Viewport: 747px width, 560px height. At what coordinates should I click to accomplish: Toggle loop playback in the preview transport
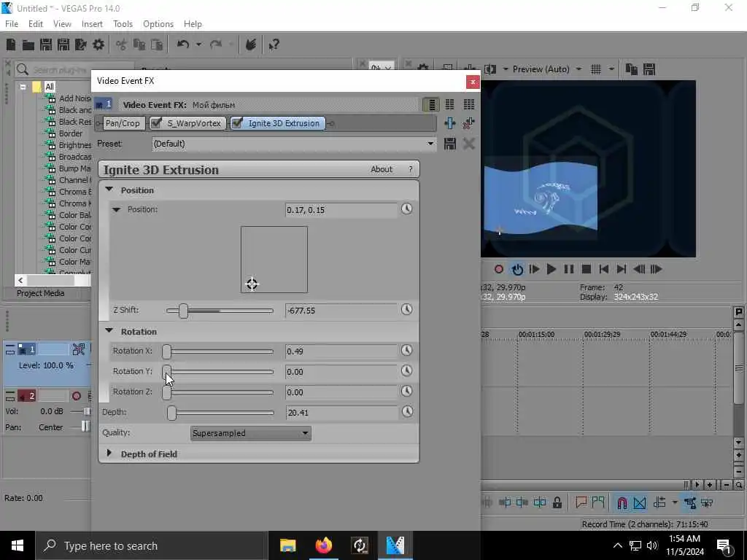click(517, 270)
